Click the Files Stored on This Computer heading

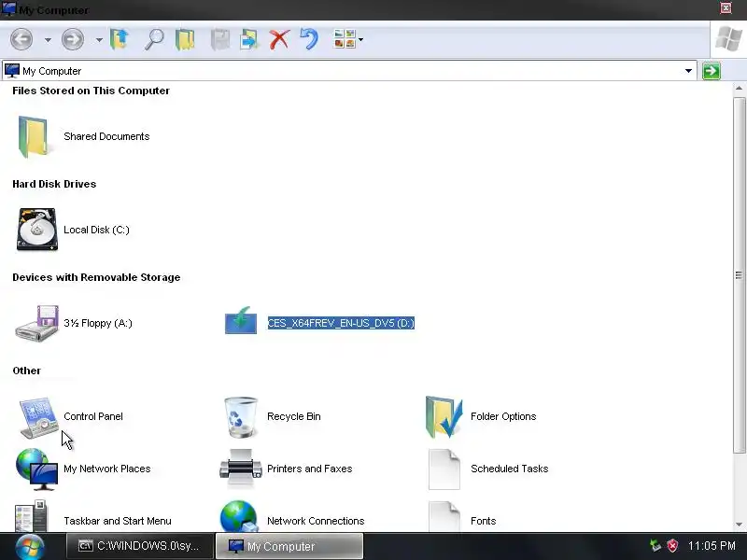click(91, 91)
